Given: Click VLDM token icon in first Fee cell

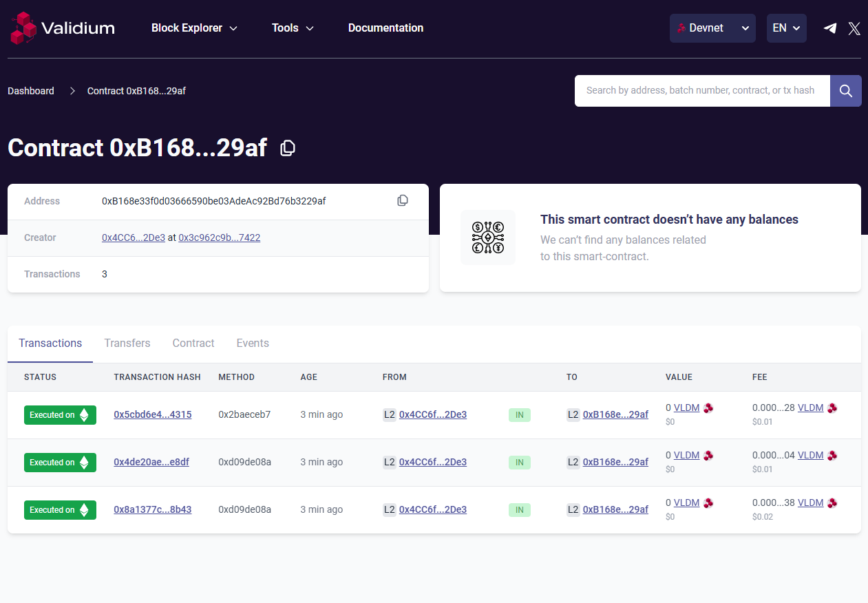Looking at the screenshot, I should 832,408.
